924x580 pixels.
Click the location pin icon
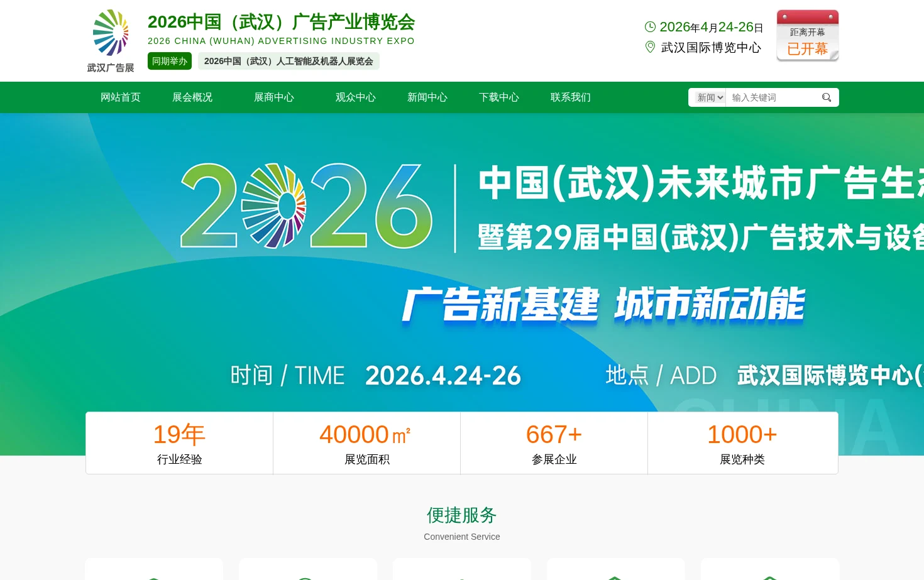click(x=650, y=47)
